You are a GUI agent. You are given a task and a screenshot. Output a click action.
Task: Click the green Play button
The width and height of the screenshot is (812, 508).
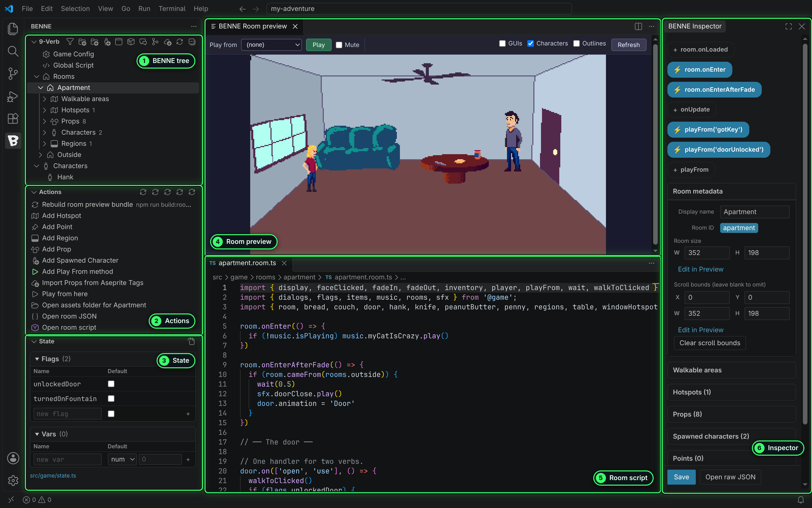click(x=318, y=45)
